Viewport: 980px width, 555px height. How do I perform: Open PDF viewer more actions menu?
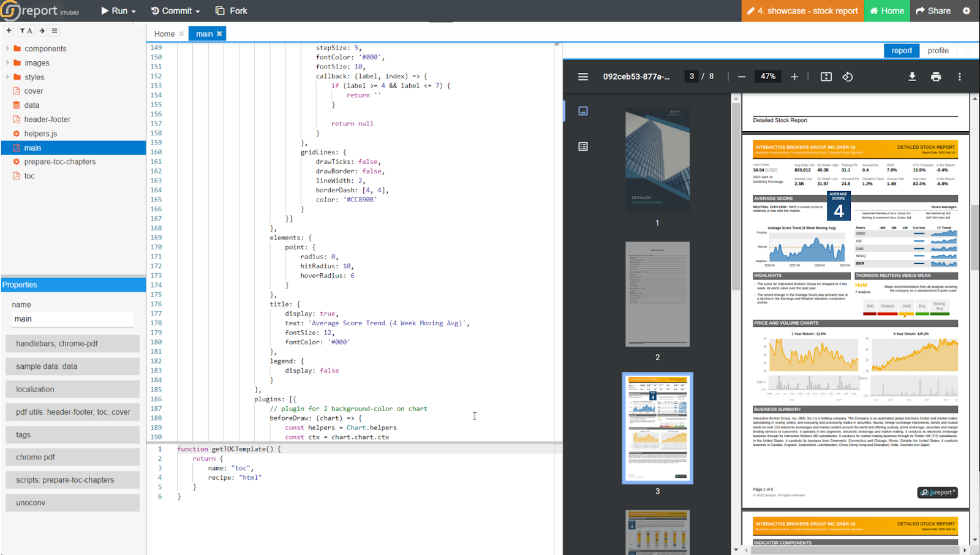pos(960,77)
